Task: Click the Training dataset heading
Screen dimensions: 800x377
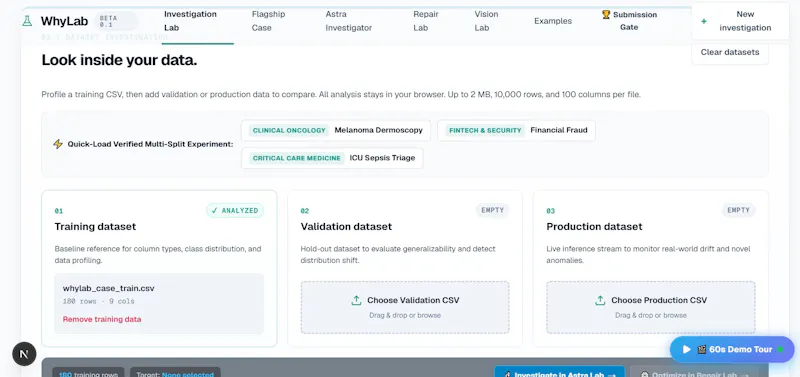Action: pyautogui.click(x=95, y=227)
